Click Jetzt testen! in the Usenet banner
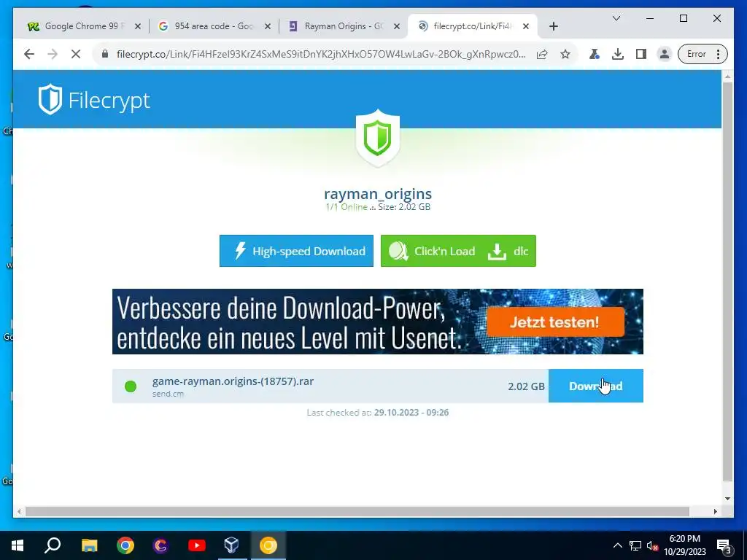The height and width of the screenshot is (560, 747). (x=555, y=322)
